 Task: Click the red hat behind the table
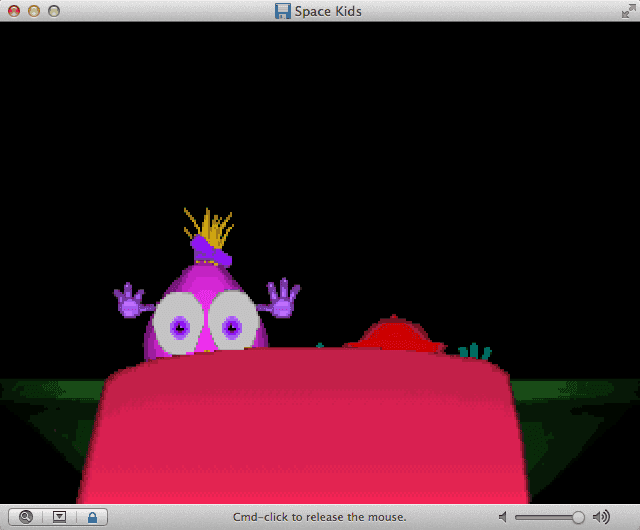(395, 333)
